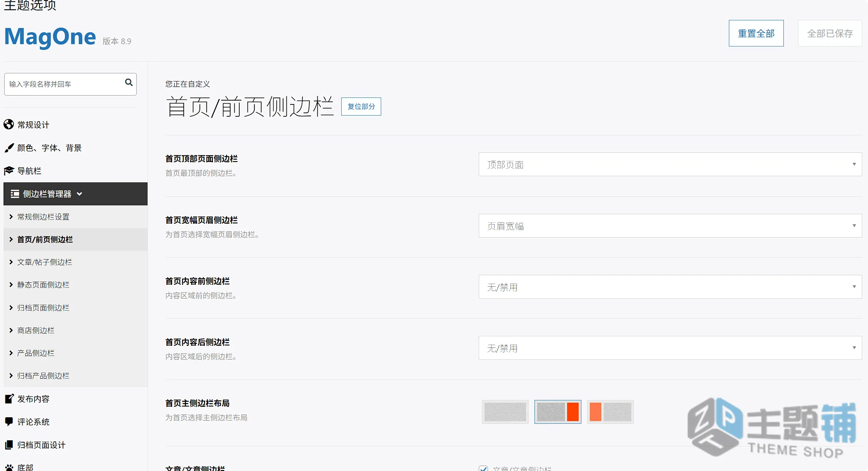Select 归档页面侧边栏 submenu item
Screen dimensions: 868x471
pyautogui.click(x=75, y=307)
